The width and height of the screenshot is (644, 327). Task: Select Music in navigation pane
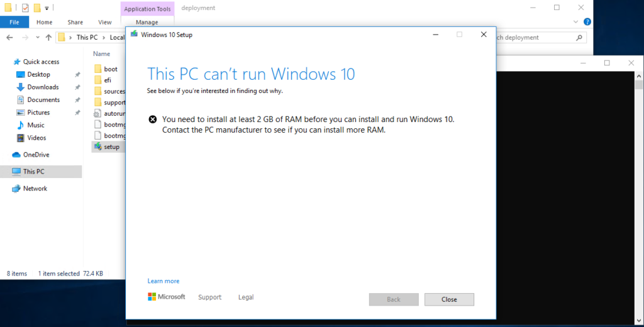click(x=36, y=125)
